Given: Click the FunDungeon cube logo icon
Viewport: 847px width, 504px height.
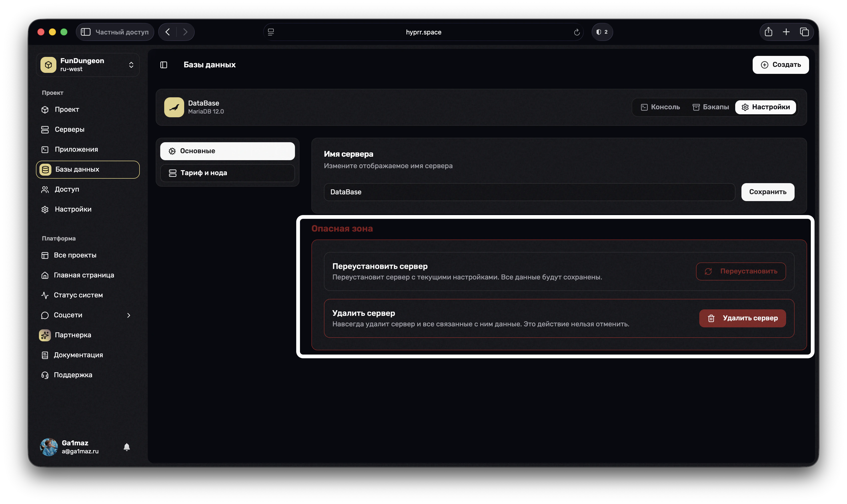Looking at the screenshot, I should pos(49,65).
